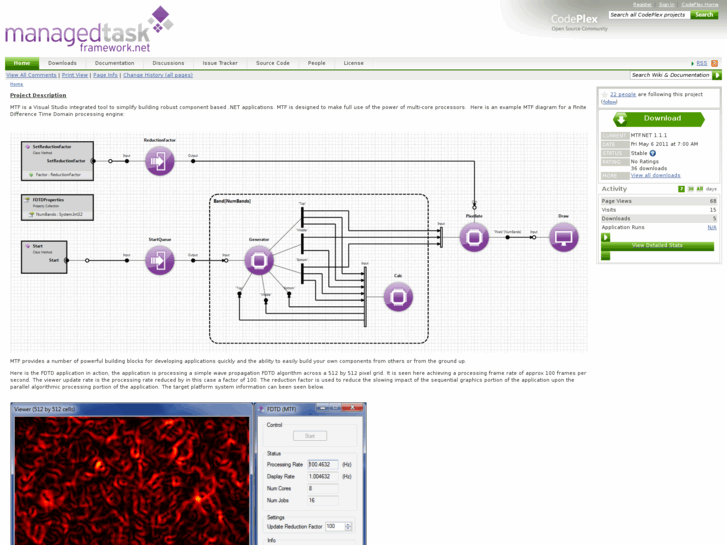
Task: Click View all downloads link
Action: (655, 175)
